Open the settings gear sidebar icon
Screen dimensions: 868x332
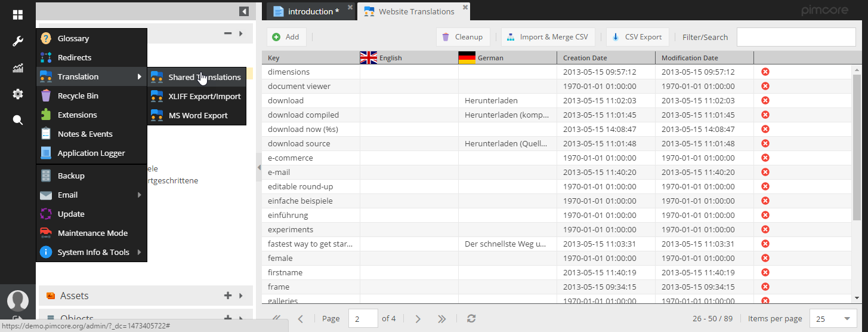[18, 94]
